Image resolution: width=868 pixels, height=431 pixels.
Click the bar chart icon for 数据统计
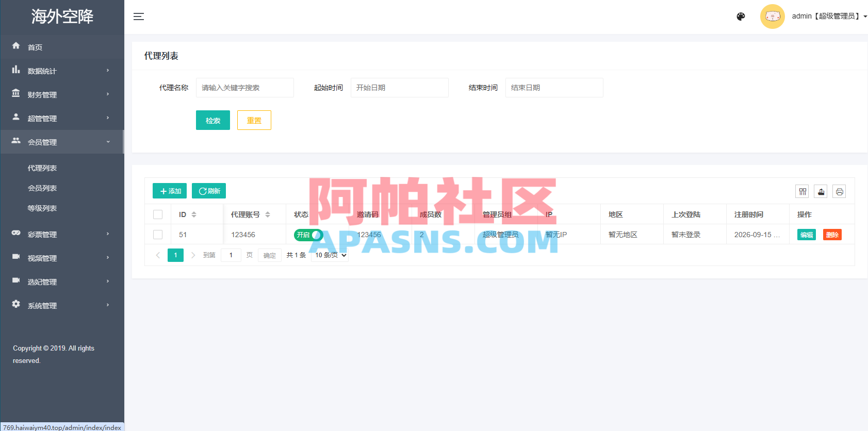(16, 70)
